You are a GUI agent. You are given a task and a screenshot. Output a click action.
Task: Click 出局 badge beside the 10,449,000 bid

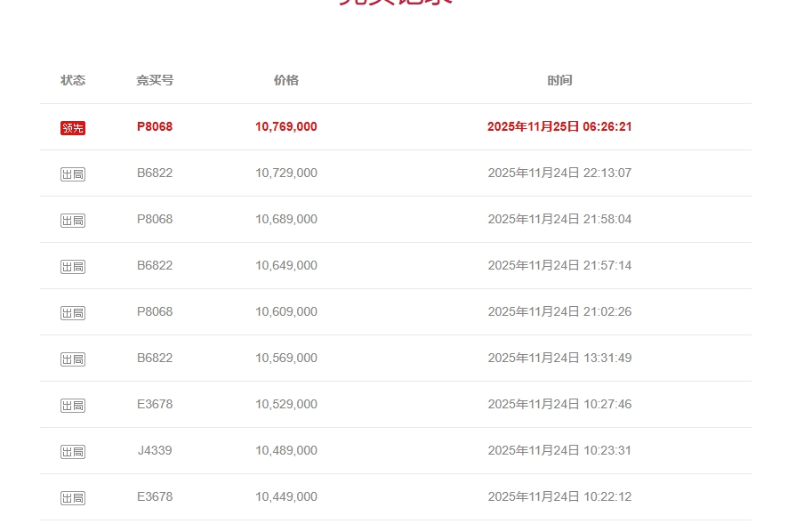pos(73,498)
